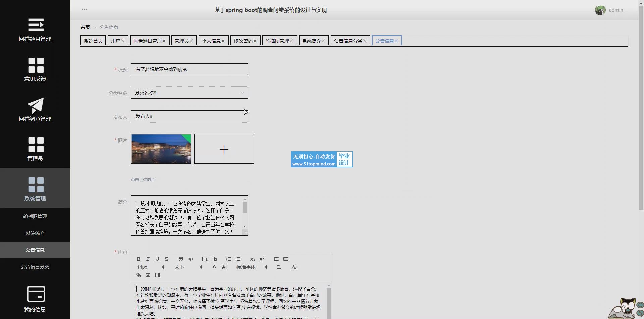Click the blockquote icon in the editor
Screen dimensions: 644x319
[181, 259]
